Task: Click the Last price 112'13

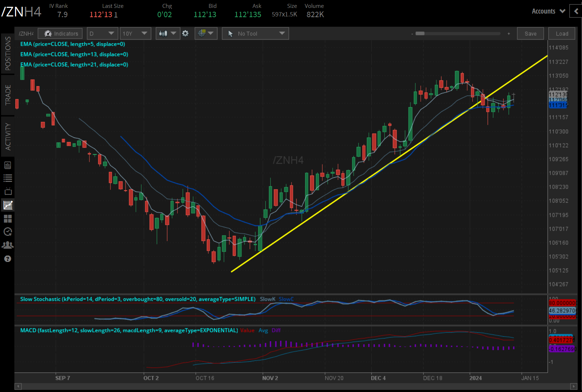Action: pyautogui.click(x=101, y=15)
